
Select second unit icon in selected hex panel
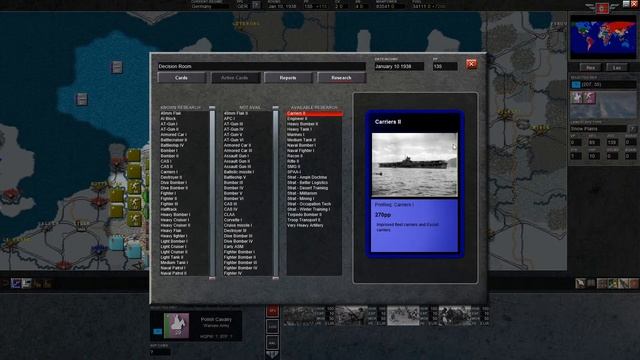589,97
